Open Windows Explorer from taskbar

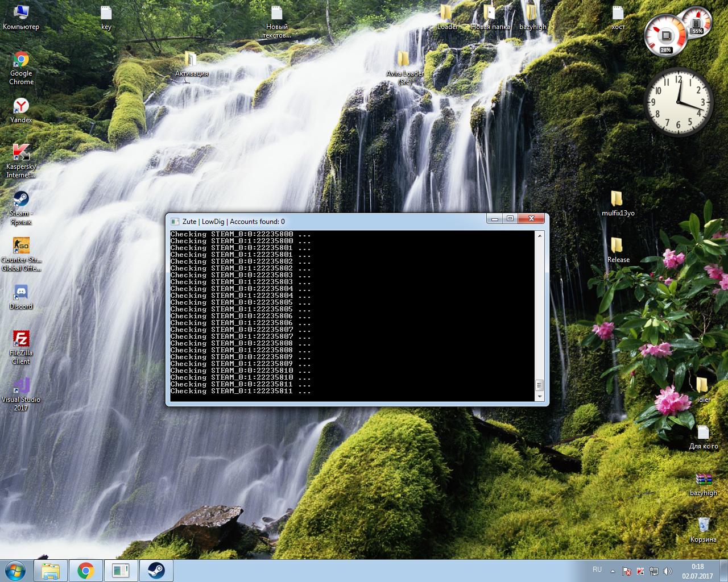[x=51, y=571]
